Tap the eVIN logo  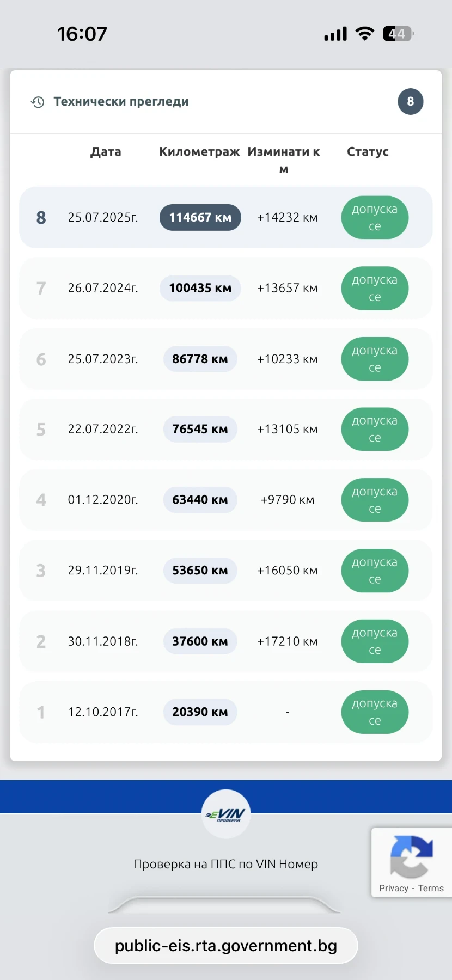click(x=226, y=814)
